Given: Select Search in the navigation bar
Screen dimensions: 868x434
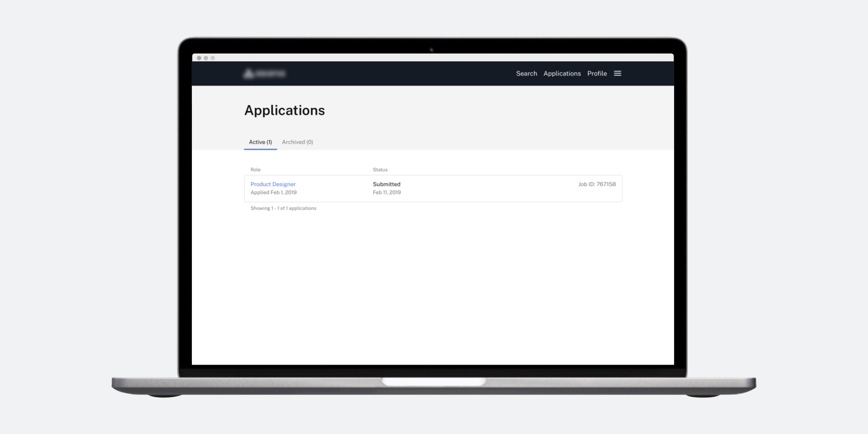Looking at the screenshot, I should click(x=527, y=73).
